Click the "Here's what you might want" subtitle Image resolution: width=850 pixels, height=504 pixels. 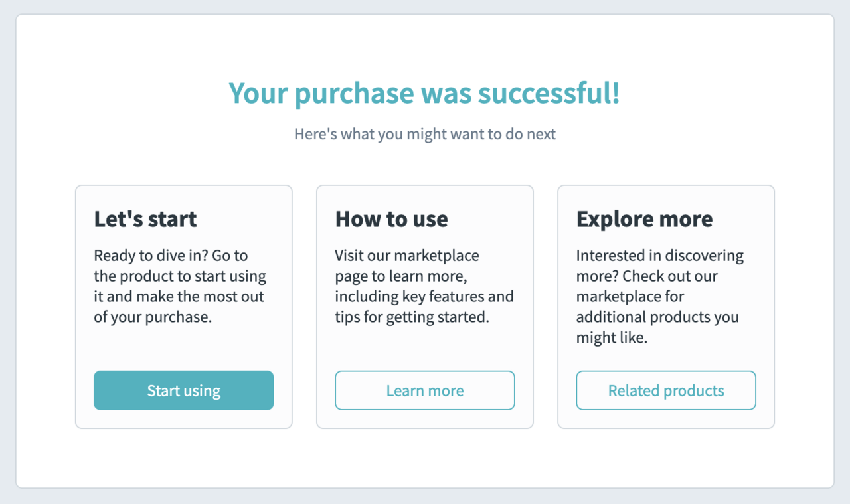pos(425,134)
